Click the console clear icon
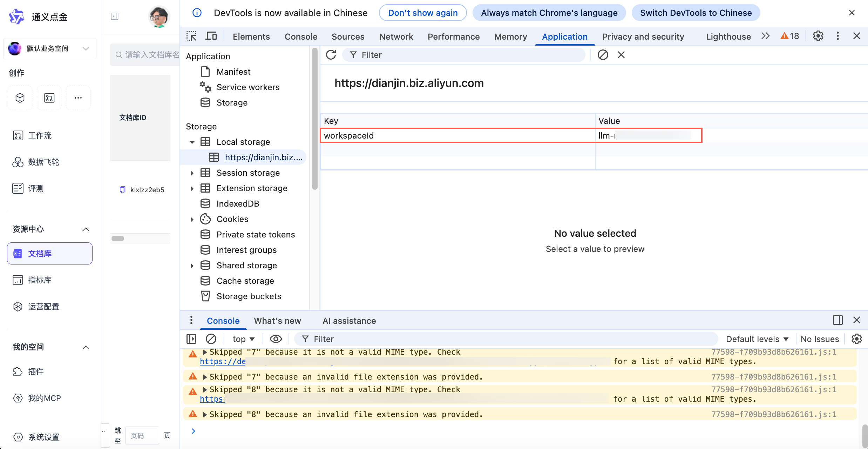This screenshot has height=449, width=868. point(211,339)
